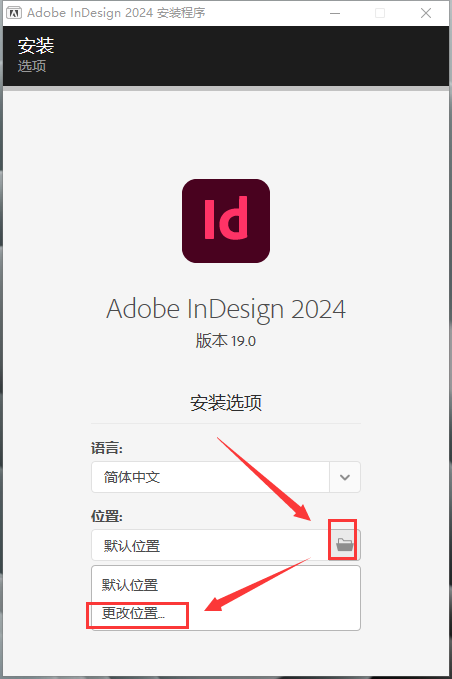Click the 语言: label

107,448
